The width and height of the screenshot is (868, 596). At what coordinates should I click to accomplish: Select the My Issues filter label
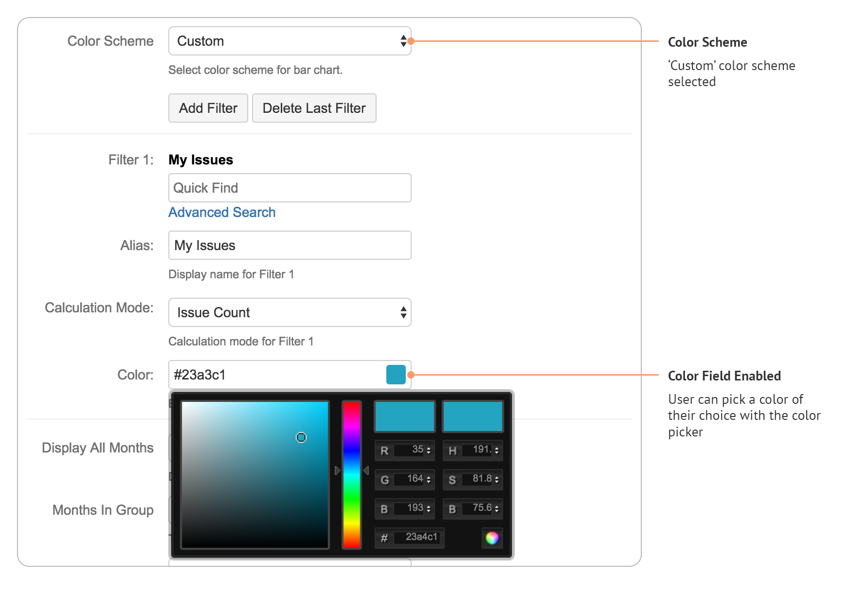click(x=200, y=160)
